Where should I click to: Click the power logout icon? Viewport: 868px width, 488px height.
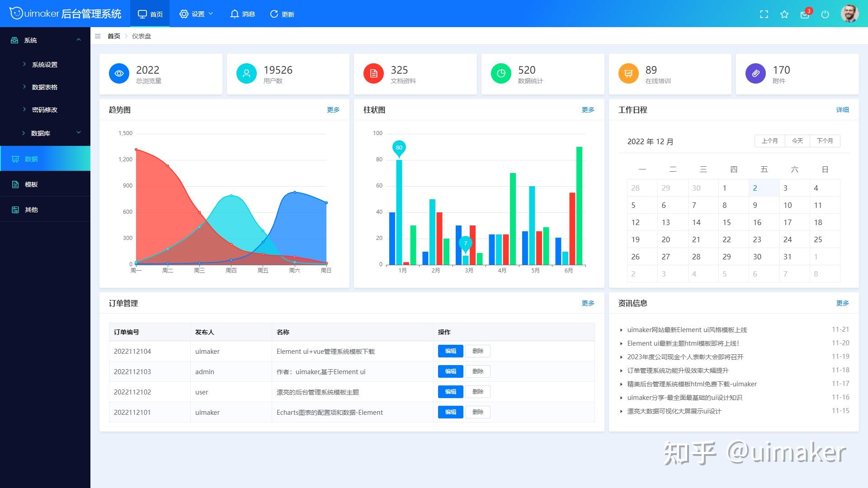pyautogui.click(x=825, y=14)
